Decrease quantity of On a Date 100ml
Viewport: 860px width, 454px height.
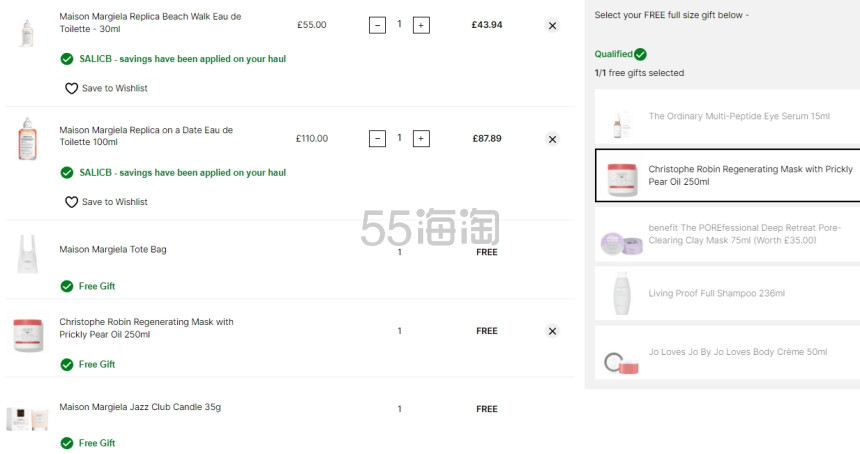pos(377,139)
